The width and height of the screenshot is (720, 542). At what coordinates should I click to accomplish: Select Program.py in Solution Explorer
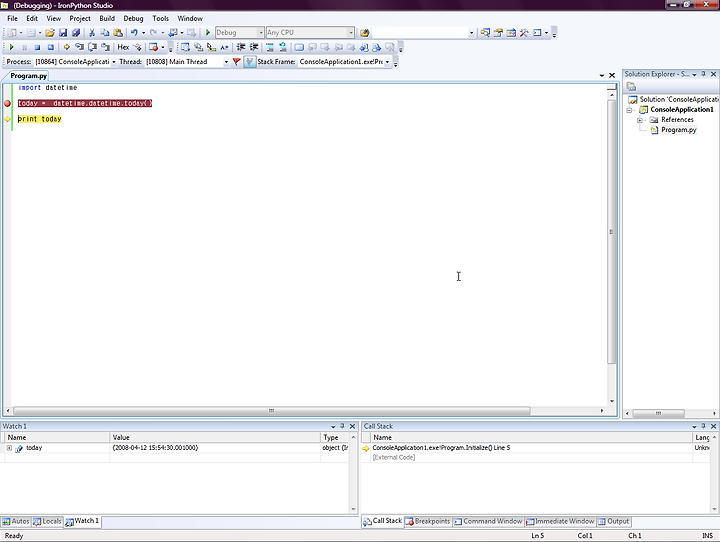pyautogui.click(x=679, y=130)
